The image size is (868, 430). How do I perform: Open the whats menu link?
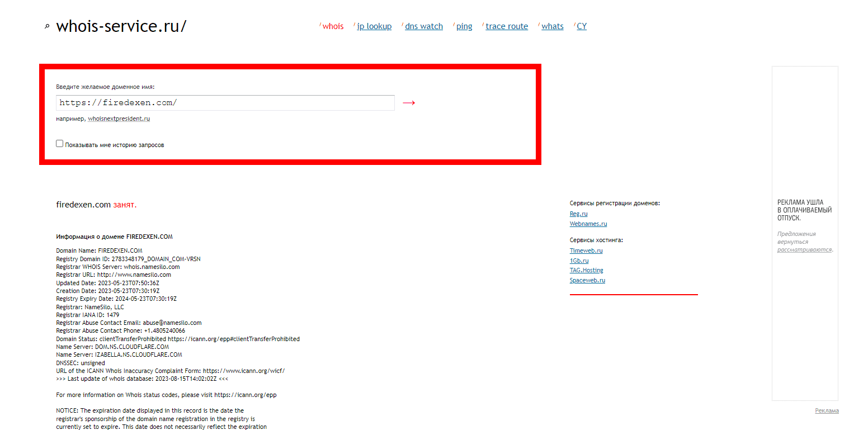pos(552,26)
